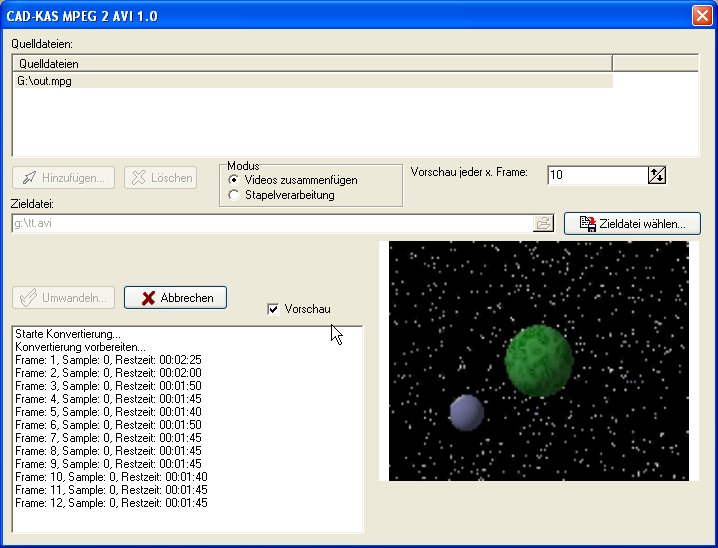Choose the Stapelverarbeitung mode
Viewport: 718px width, 548px height.
[x=234, y=195]
